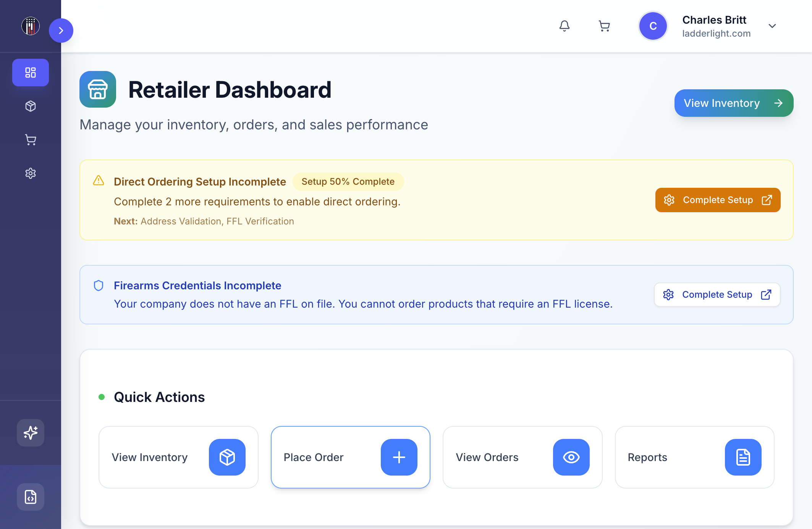
Task: Open the Reports quick action card
Action: pos(695,457)
